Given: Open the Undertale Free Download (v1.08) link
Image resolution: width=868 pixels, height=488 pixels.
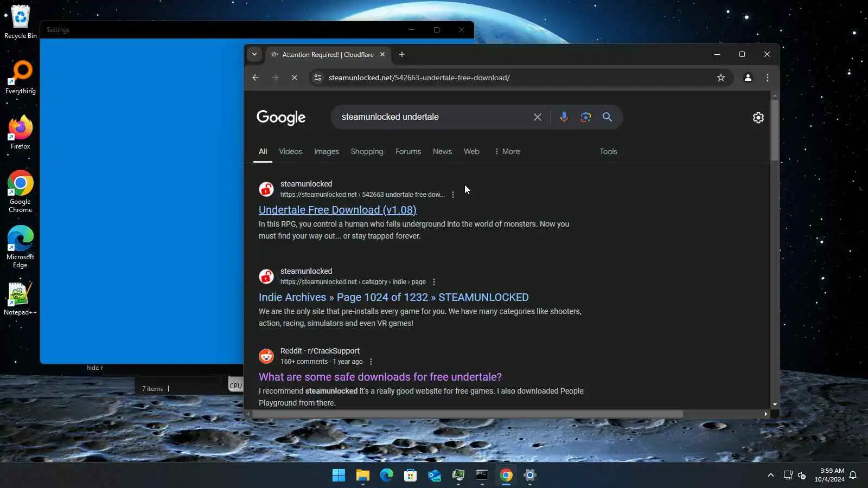Looking at the screenshot, I should tap(337, 210).
